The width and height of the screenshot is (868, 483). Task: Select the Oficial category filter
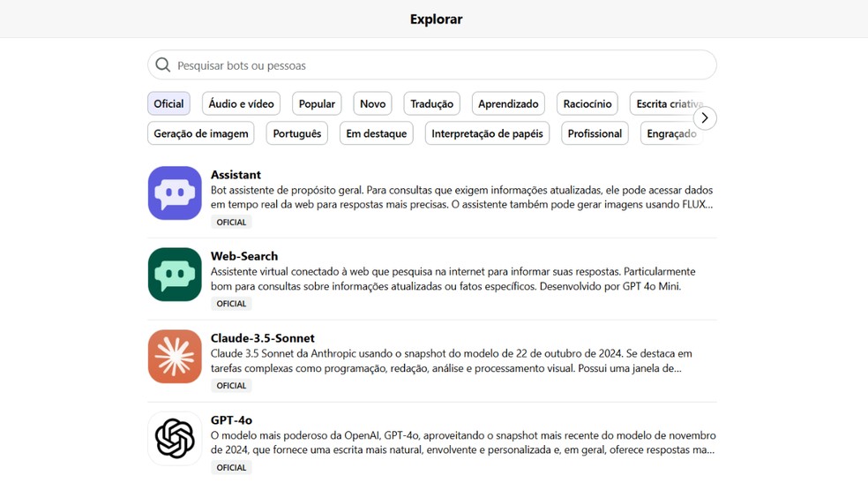click(168, 103)
